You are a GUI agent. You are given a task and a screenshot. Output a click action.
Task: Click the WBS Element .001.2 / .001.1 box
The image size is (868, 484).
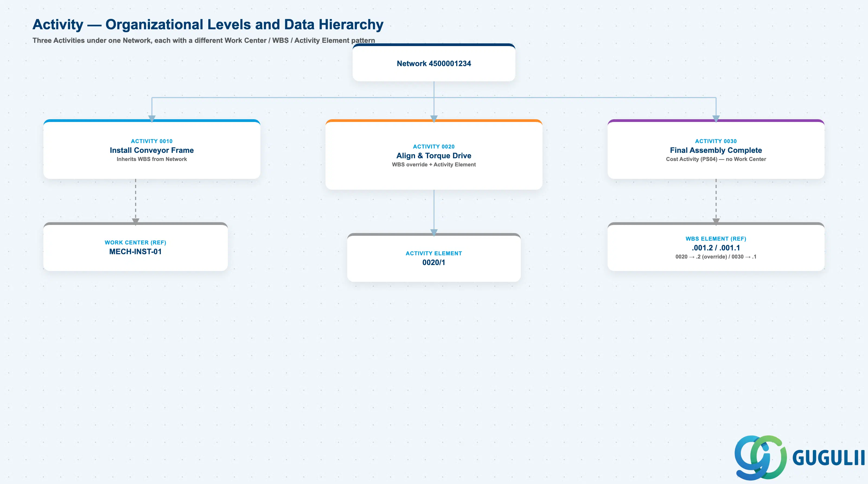(x=716, y=247)
